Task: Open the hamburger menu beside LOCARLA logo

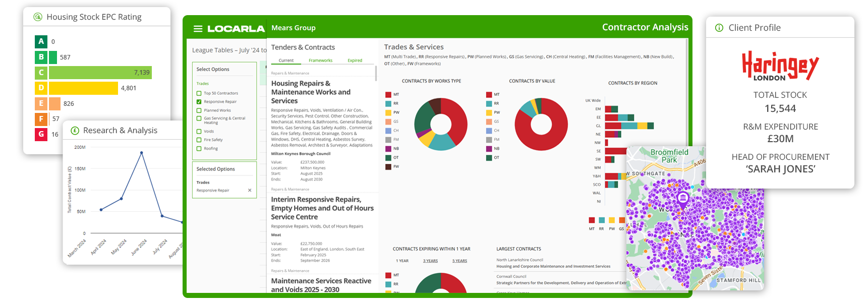Action: (x=198, y=29)
